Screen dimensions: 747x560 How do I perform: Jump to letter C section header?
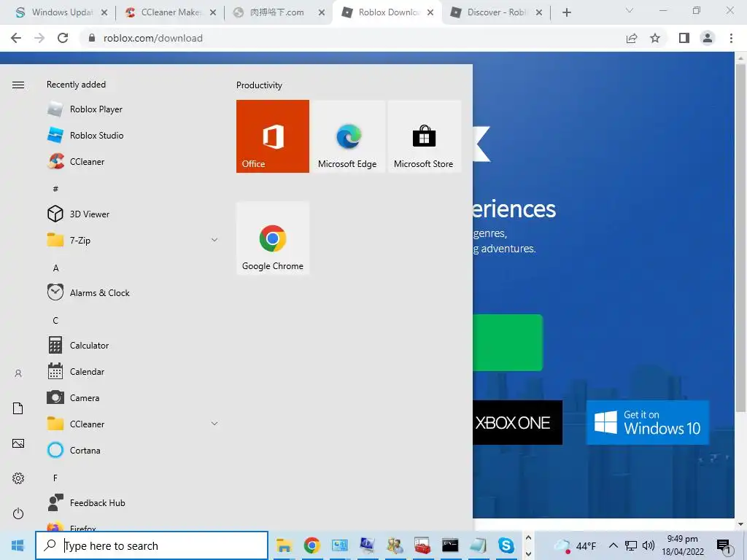[55, 321]
